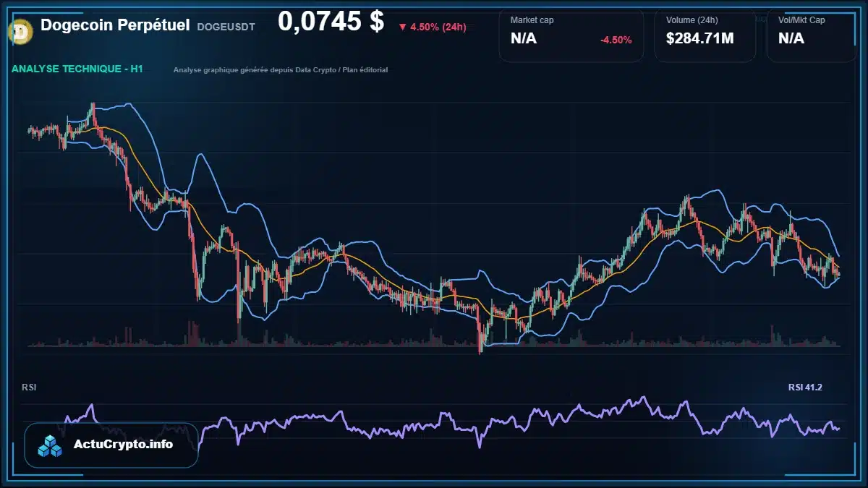Click the ActuCrypto blue cubes logo icon
868x488 pixels.
pyautogui.click(x=50, y=446)
